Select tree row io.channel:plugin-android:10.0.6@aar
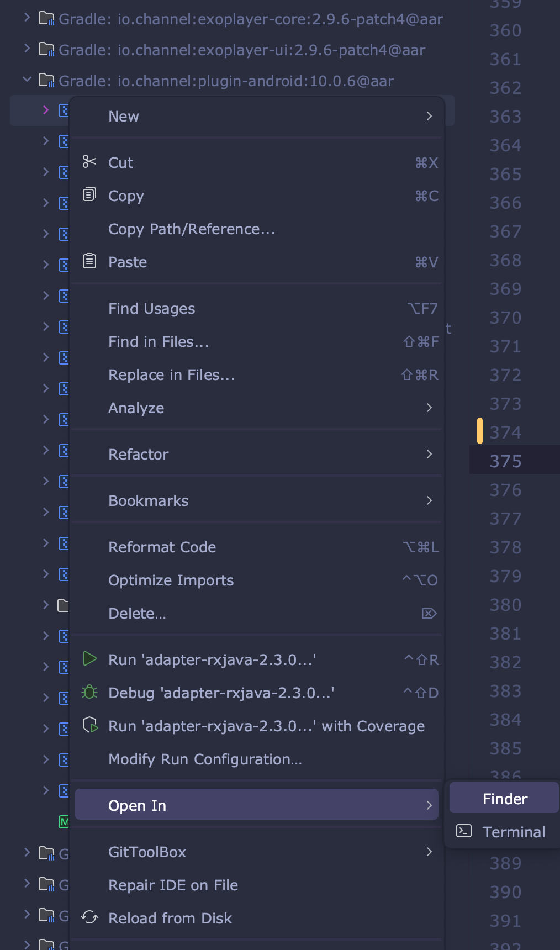Image resolution: width=560 pixels, height=950 pixels. (232, 81)
